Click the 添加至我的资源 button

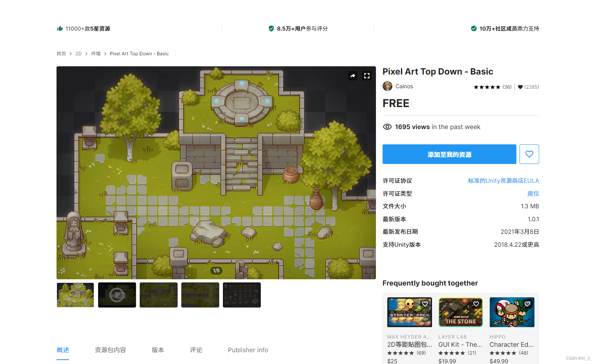click(x=449, y=154)
